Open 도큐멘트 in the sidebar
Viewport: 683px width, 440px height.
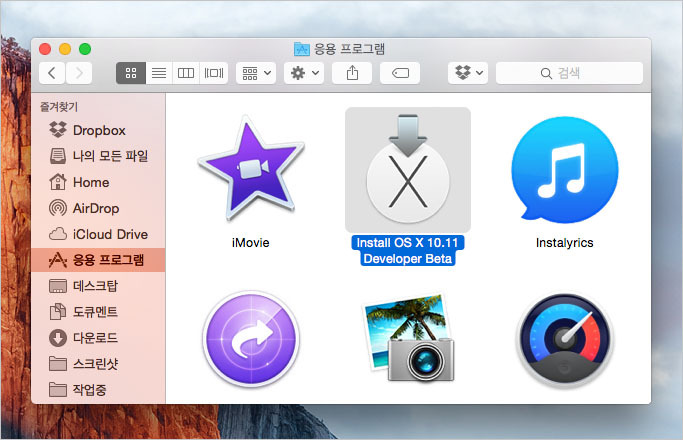point(98,312)
